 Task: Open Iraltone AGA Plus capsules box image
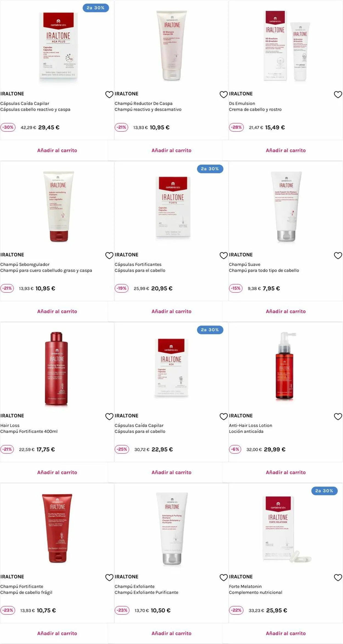[58, 47]
